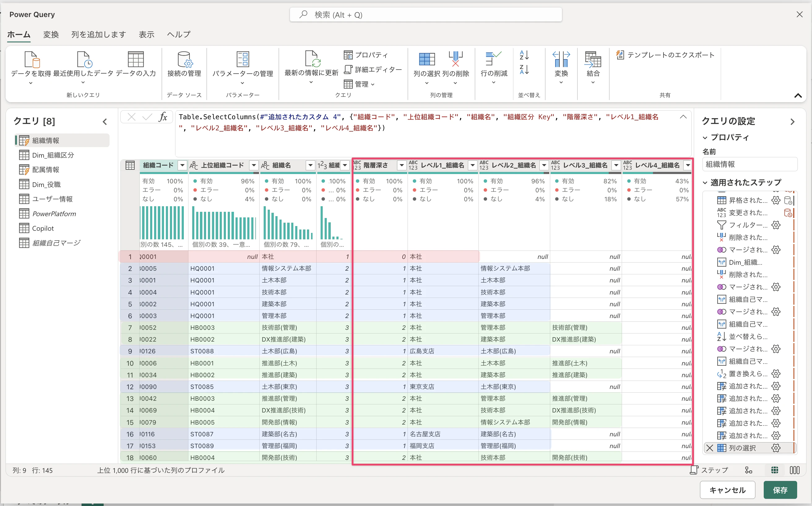812x506 pixels.
Task: Select the Copilot query
Action: coord(62,228)
